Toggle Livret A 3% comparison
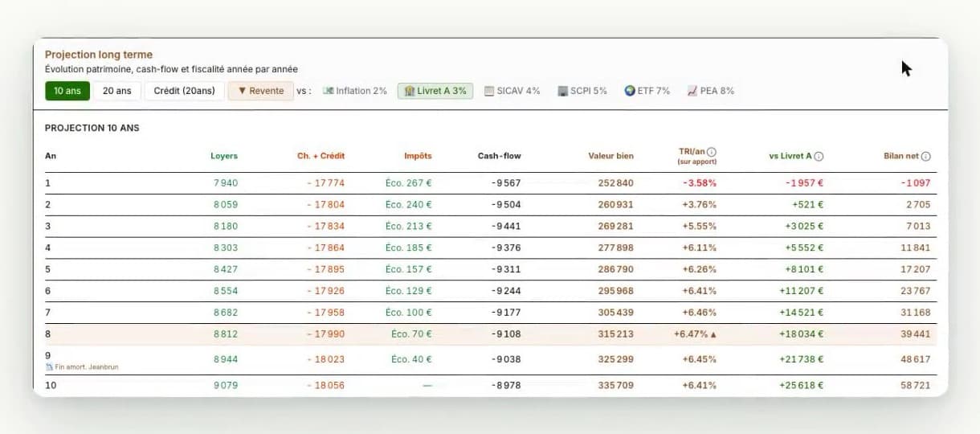Screen dimensions: 980x434 (x=435, y=91)
